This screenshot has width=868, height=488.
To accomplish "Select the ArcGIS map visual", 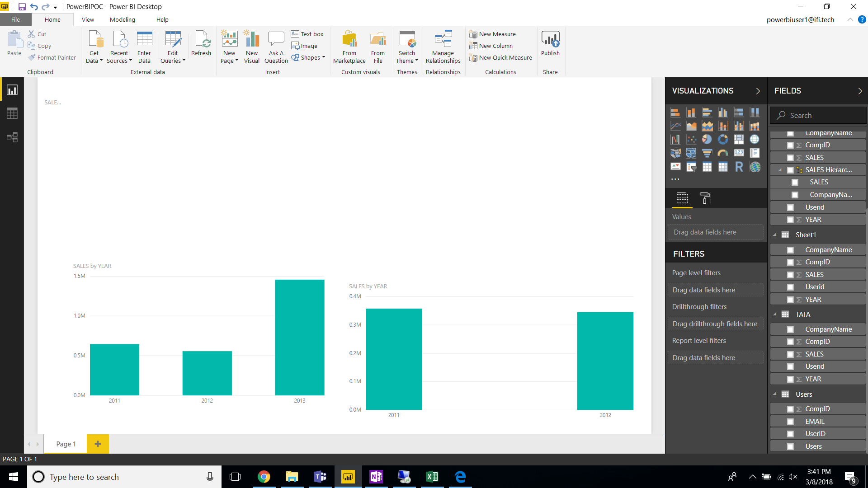I will [x=755, y=167].
